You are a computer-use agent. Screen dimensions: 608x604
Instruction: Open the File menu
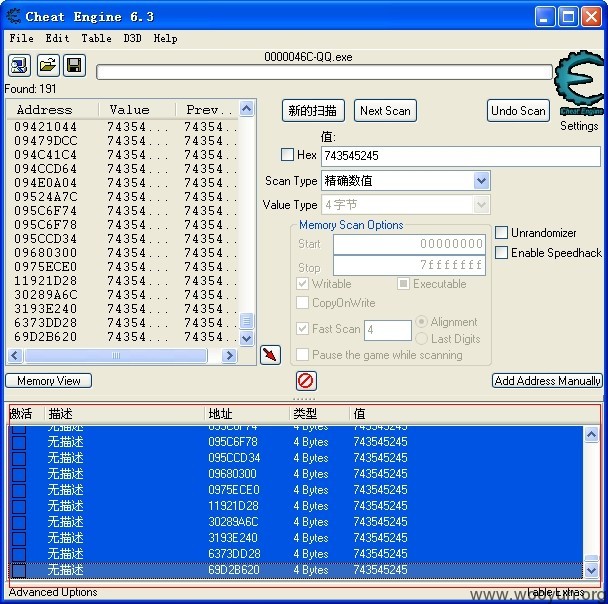21,38
